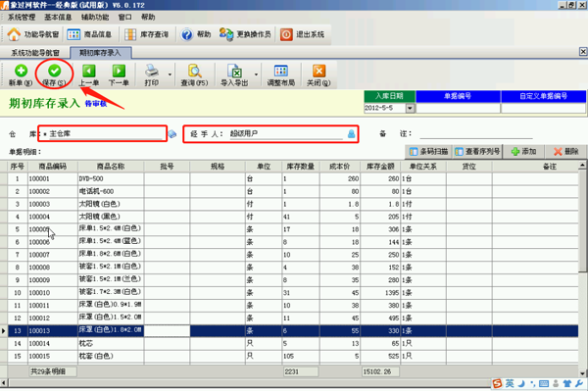Click horizontal scrollbar left arrow

point(3,383)
